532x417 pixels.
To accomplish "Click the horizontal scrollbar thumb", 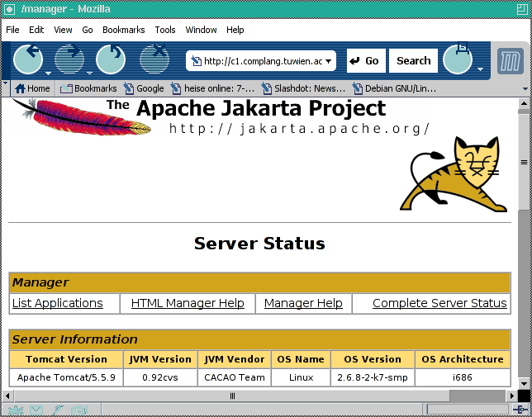I will tap(232, 396).
